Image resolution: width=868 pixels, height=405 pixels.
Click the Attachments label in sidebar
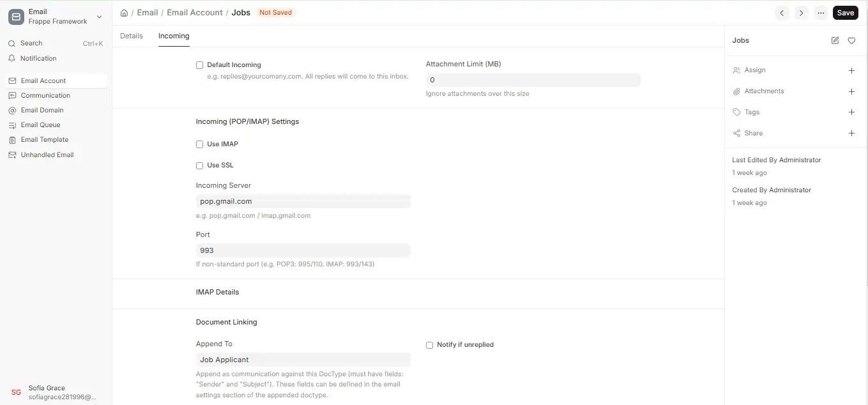pos(764,91)
